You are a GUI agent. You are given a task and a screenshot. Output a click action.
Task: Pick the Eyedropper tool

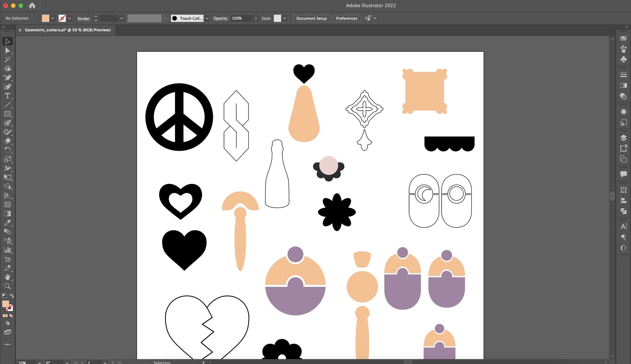tap(7, 223)
